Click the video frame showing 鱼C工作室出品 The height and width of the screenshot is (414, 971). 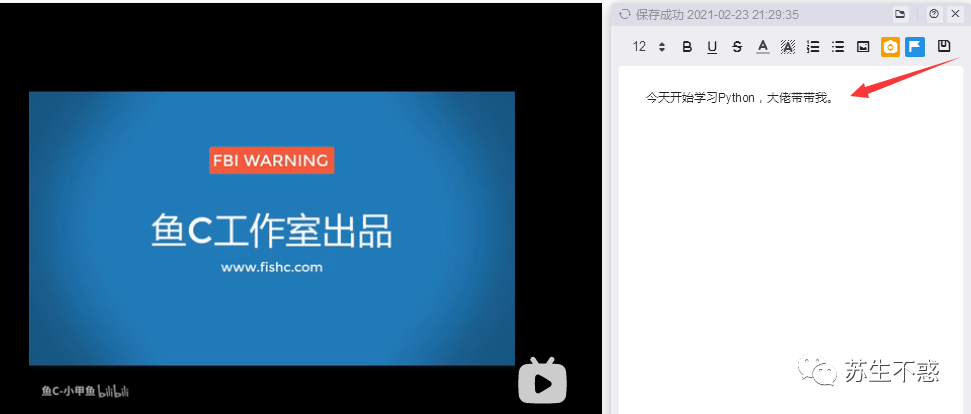pyautogui.click(x=272, y=228)
